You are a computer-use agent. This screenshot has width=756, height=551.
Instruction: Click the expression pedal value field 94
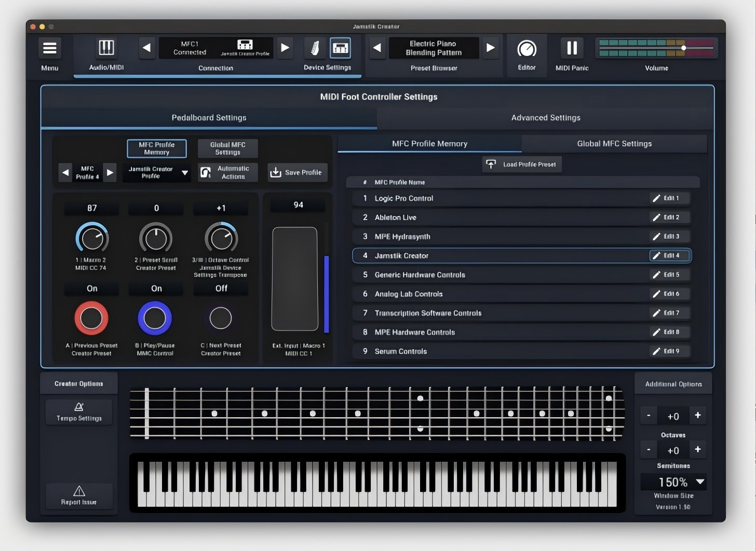click(298, 205)
